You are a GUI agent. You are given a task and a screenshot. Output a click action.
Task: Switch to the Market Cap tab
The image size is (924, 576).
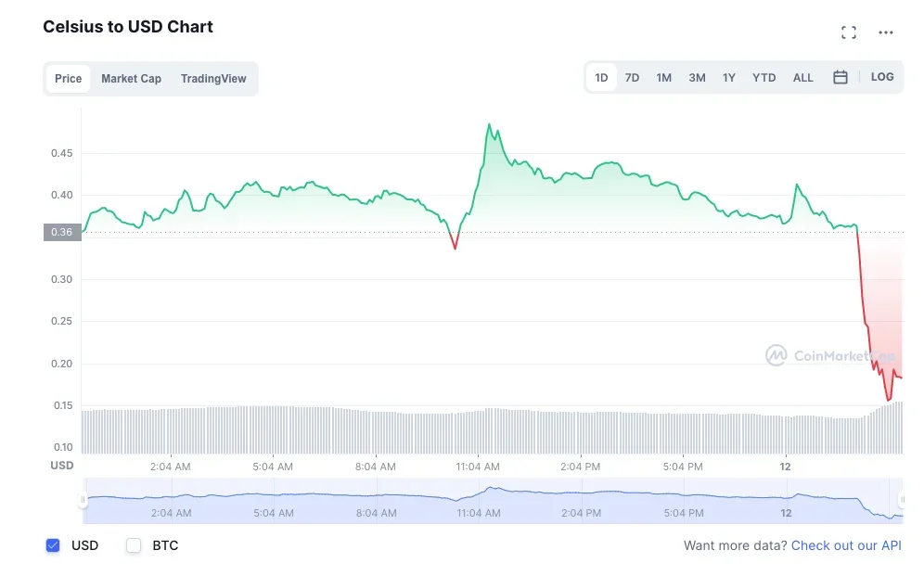[131, 79]
